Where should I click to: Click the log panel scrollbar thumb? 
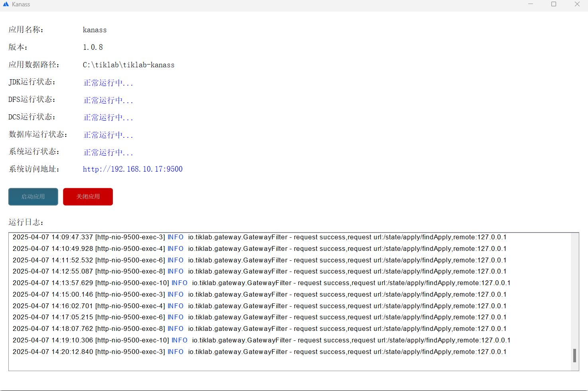tap(574, 356)
